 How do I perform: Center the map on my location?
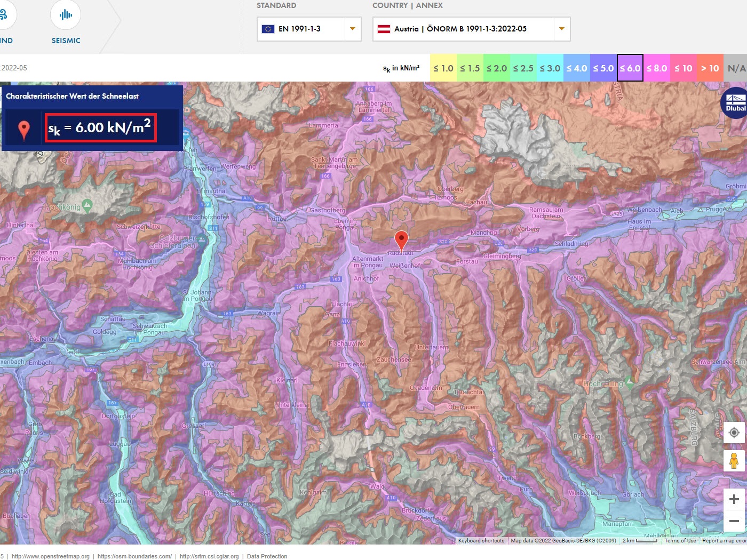pyautogui.click(x=734, y=433)
